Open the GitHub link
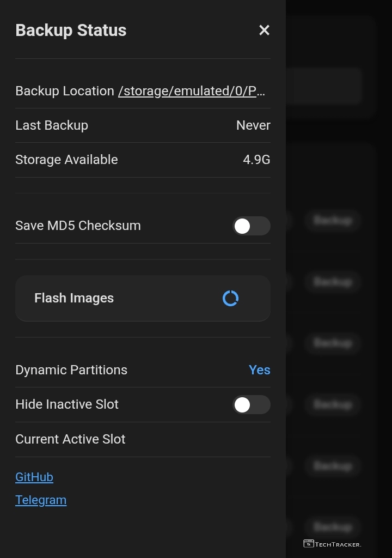The width and height of the screenshot is (392, 558). click(x=34, y=477)
